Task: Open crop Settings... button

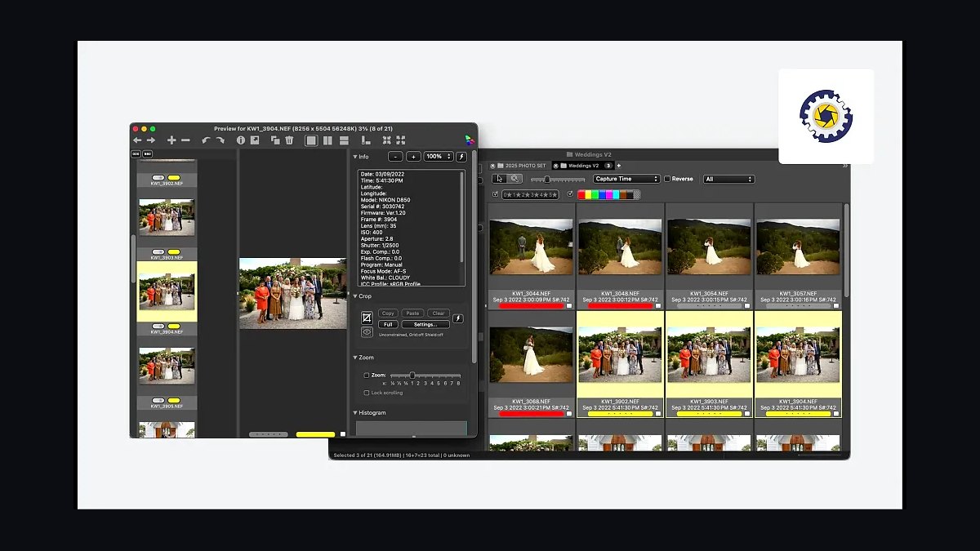Action: (425, 324)
